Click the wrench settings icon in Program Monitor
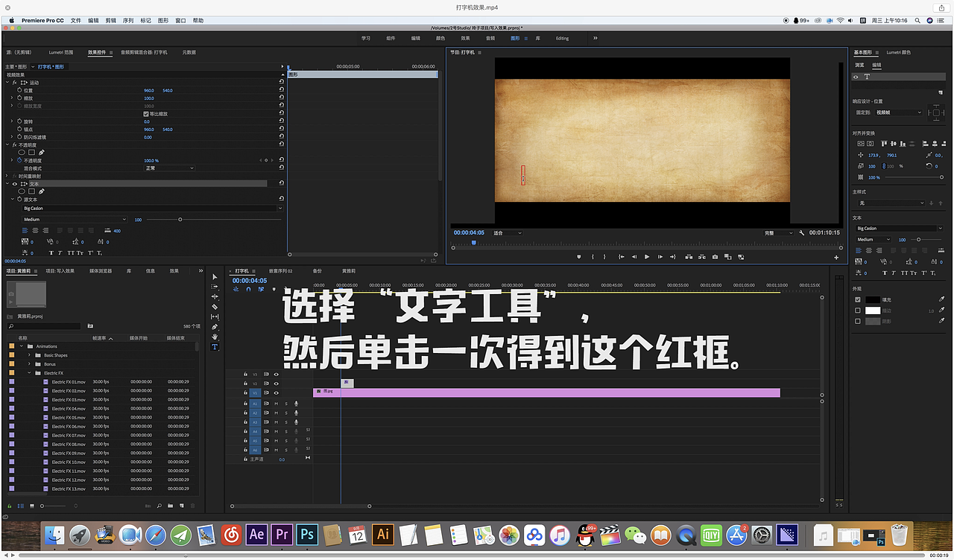 pyautogui.click(x=802, y=233)
